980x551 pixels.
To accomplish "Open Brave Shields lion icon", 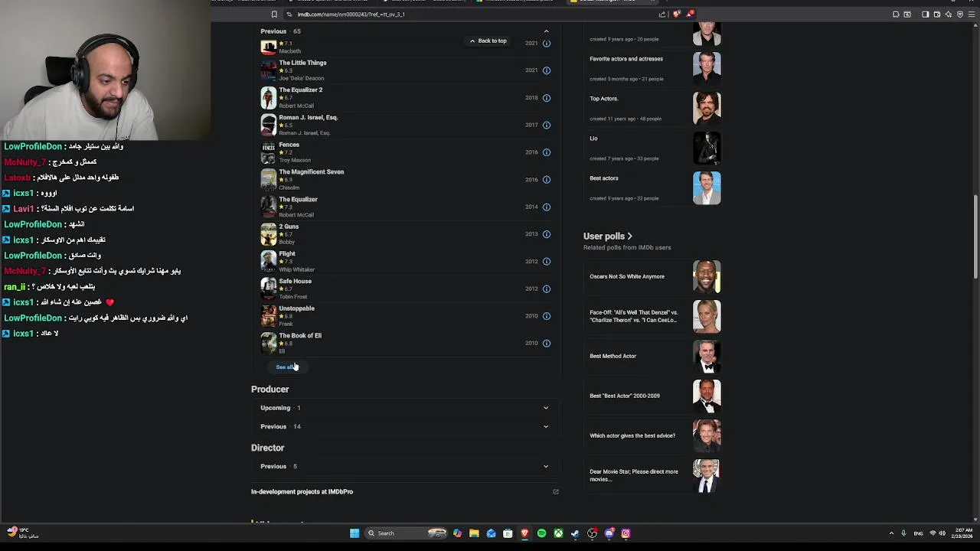I will (677, 14).
